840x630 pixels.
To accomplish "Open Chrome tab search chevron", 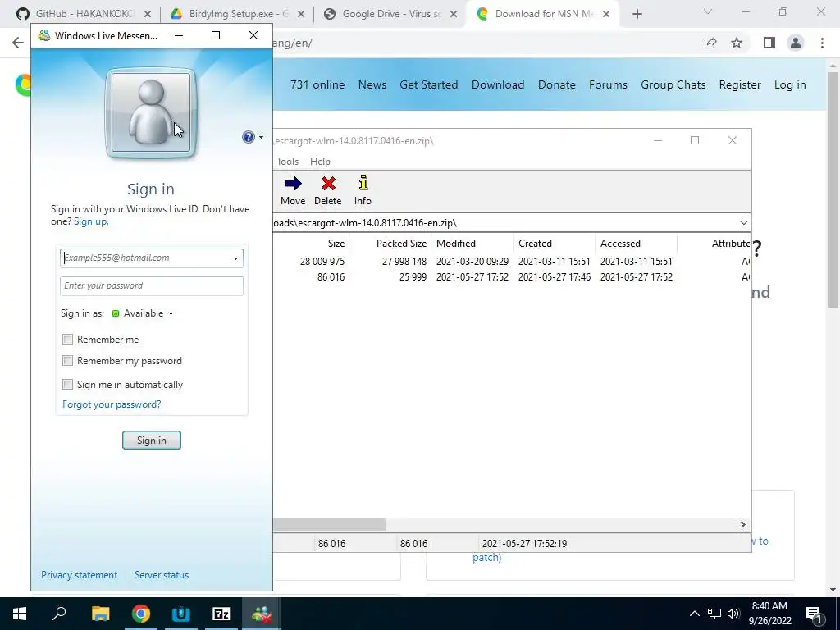I will (708, 11).
